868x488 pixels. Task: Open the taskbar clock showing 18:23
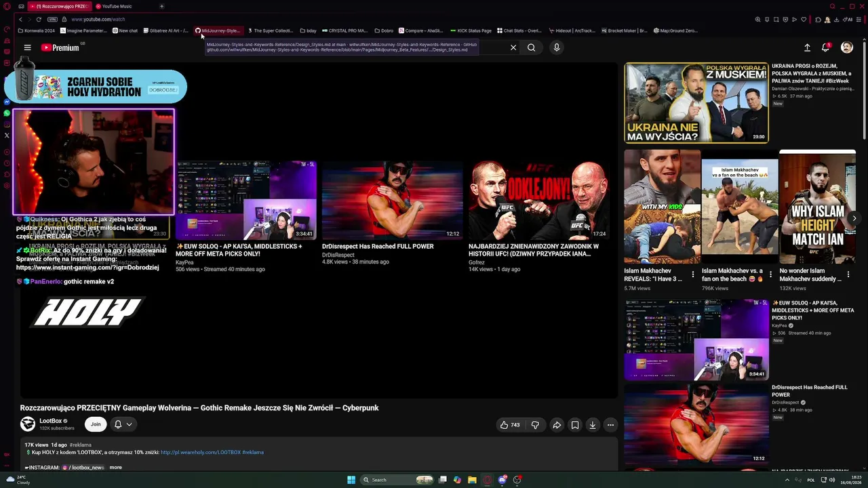[x=851, y=480]
